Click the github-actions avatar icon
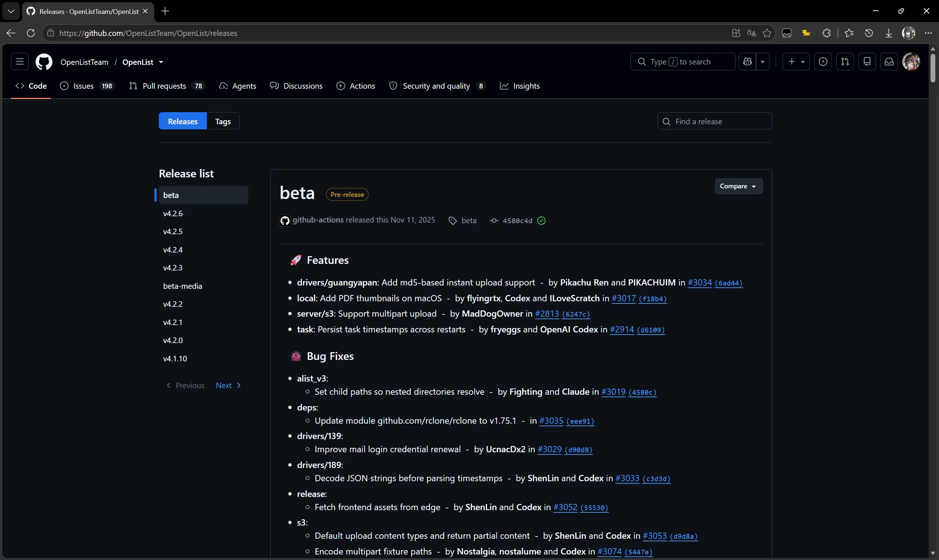 (285, 220)
